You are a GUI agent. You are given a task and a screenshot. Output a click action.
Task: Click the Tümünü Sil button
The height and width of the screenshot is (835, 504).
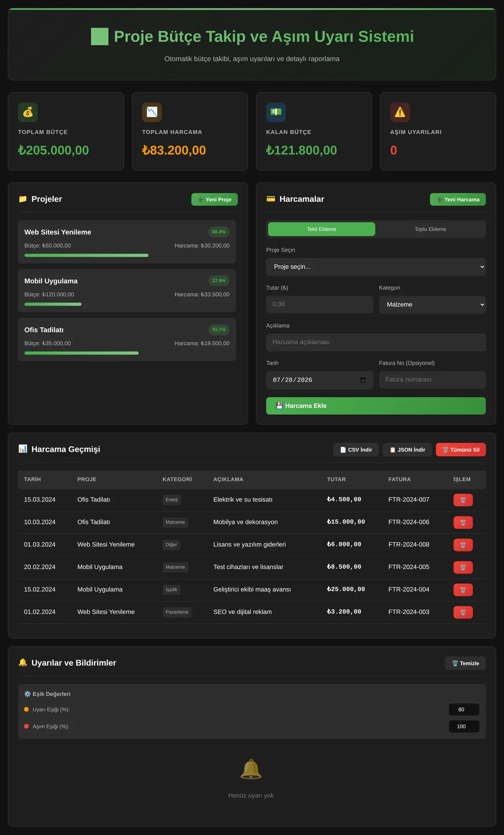coord(461,450)
